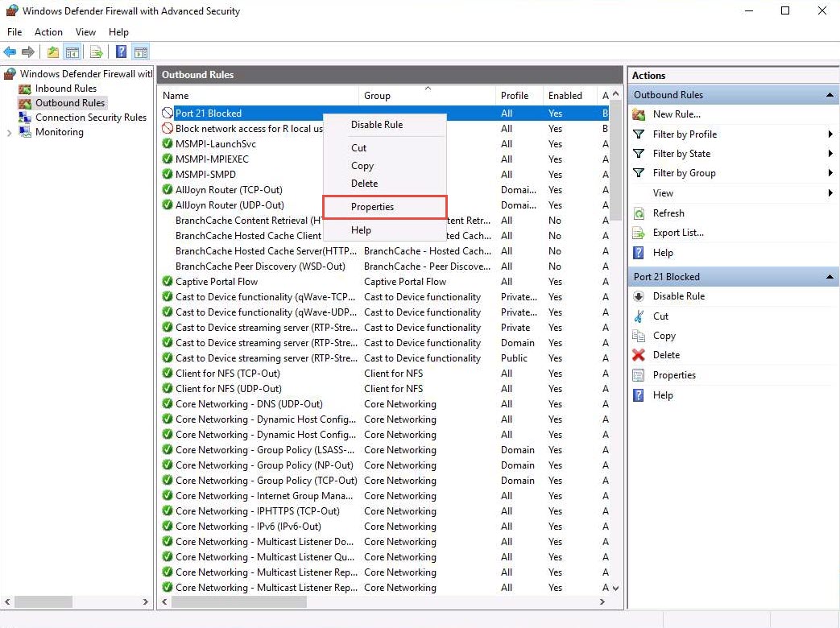Click the Monitoring tree icon
This screenshot has height=628, width=840.
point(25,132)
